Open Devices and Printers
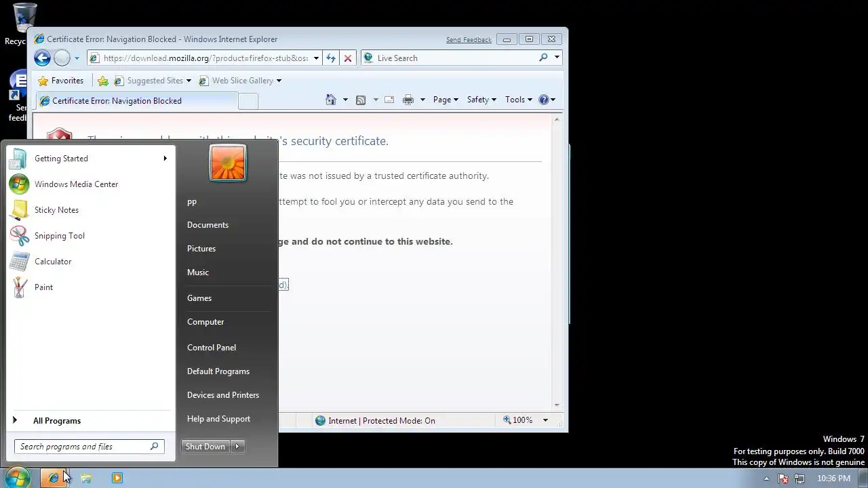868x488 pixels. click(223, 395)
